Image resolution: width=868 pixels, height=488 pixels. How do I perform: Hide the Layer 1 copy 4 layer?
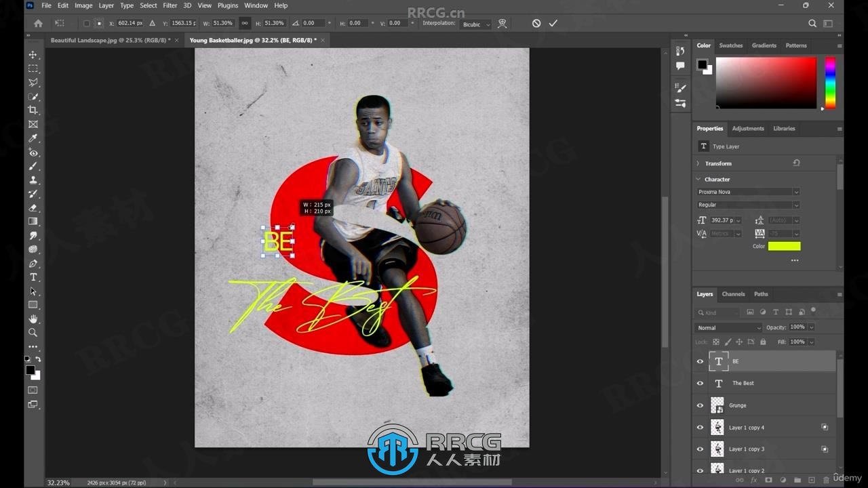pos(701,428)
